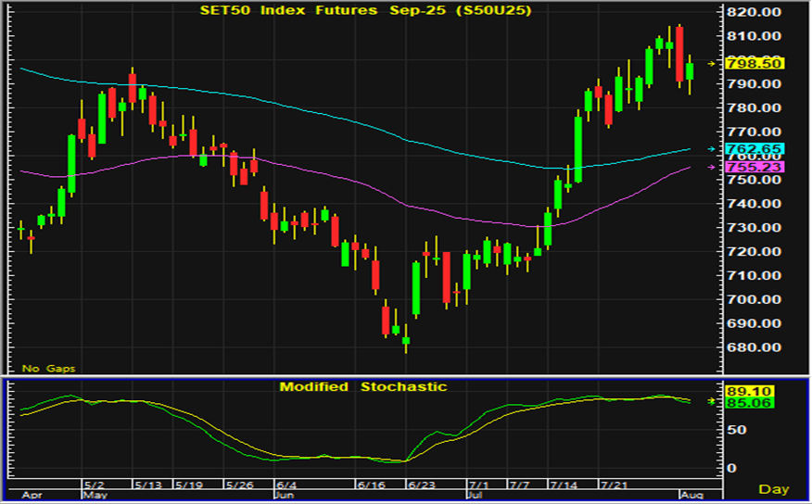
Task: Click the lowest candle near 6/23
Action: [405, 339]
